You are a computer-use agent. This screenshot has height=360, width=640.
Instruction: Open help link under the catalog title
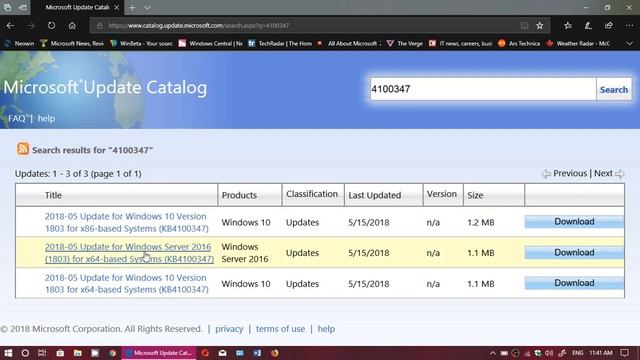click(46, 118)
